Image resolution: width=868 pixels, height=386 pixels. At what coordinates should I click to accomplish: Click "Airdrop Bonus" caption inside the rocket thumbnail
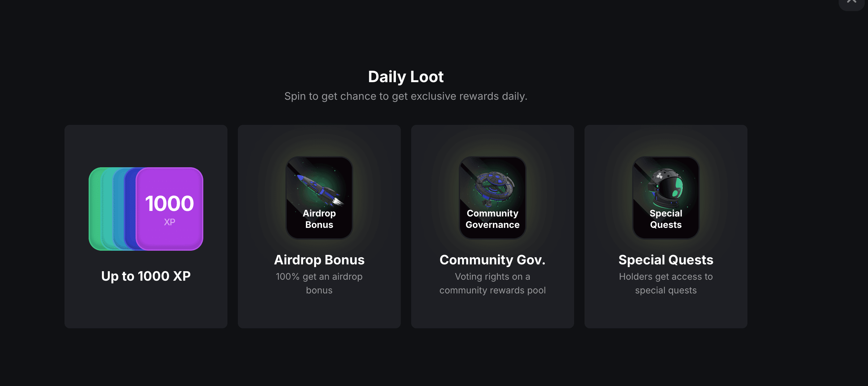point(319,219)
